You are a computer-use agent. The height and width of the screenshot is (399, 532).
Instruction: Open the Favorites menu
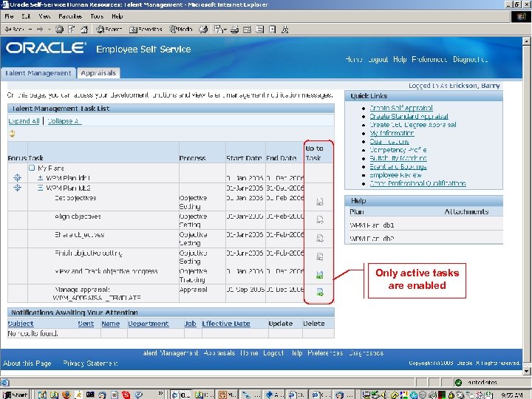70,16
